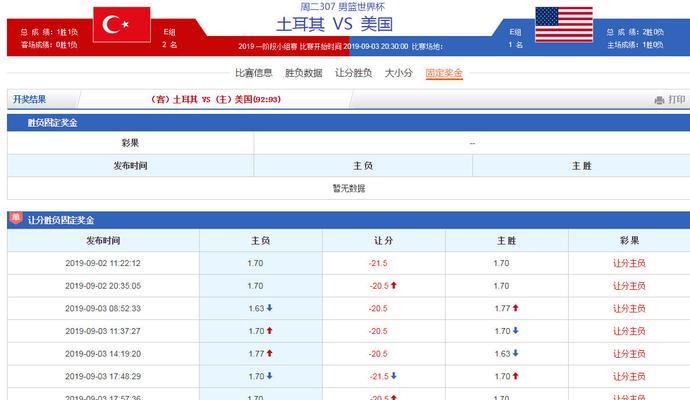Click the timestamp 2019-09-03 11:37:27

(x=103, y=331)
